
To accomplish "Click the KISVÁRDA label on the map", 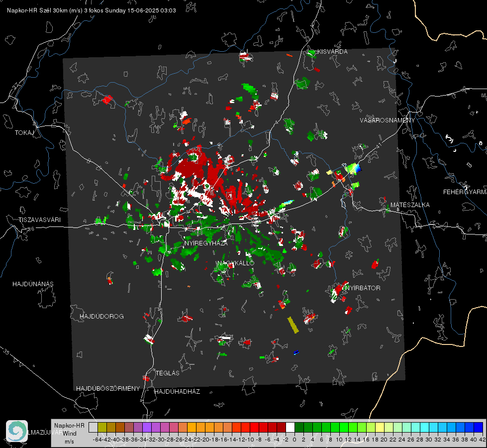I will [x=333, y=52].
